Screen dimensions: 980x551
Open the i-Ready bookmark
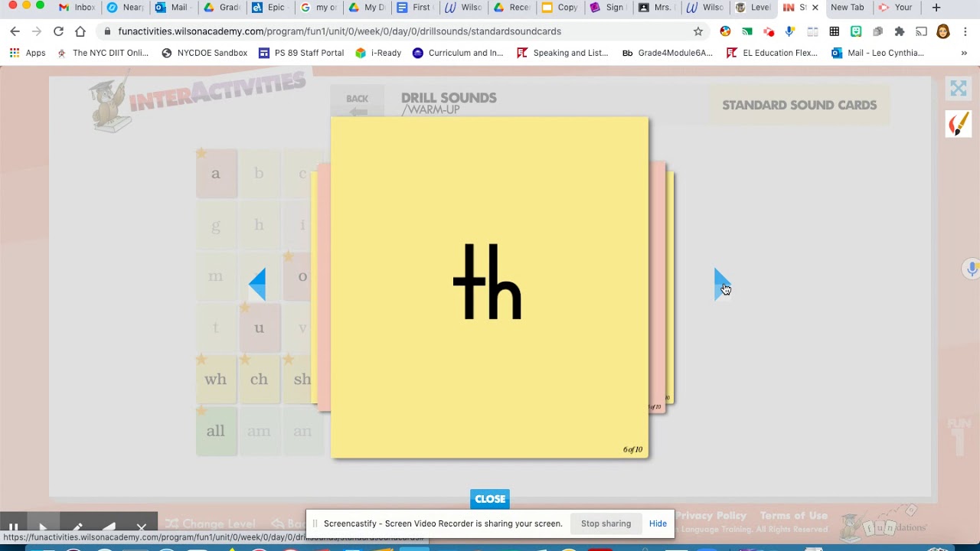378,53
